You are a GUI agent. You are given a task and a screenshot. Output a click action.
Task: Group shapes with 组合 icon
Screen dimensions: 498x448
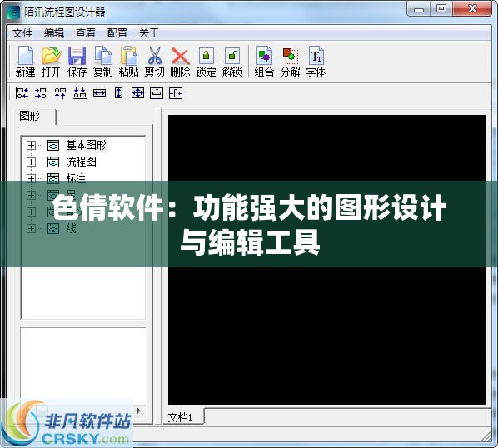pos(264,62)
